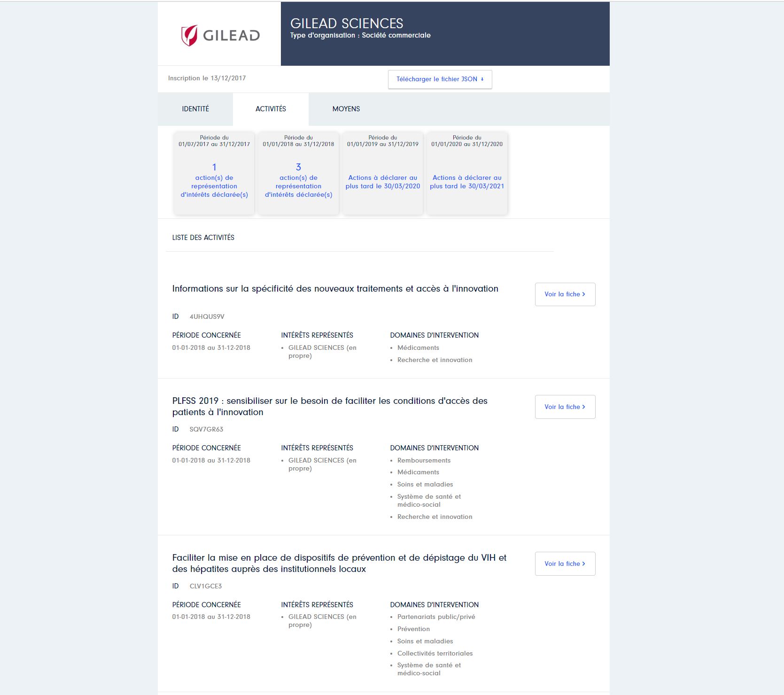Click 'Actions à déclarer au plus tard le 30/03/2021'

[x=467, y=182]
